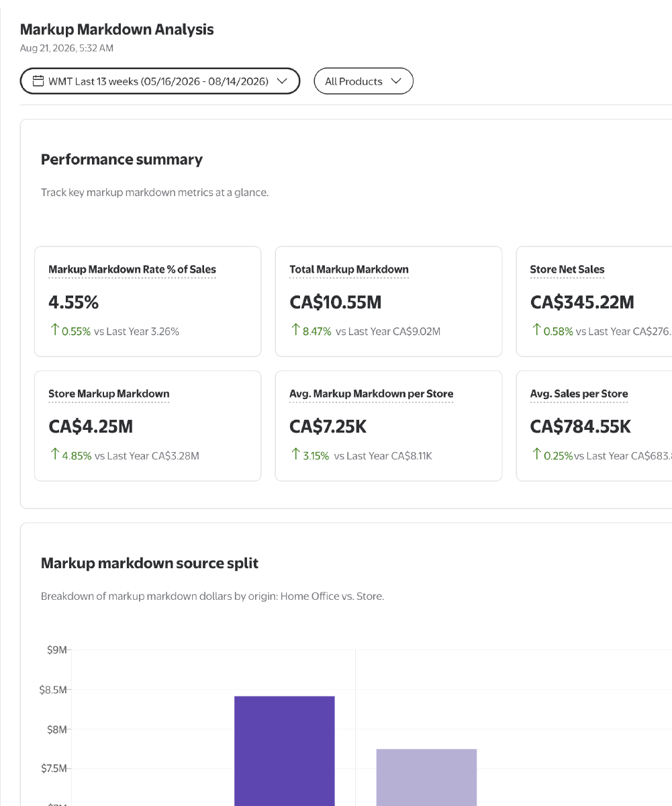This screenshot has height=806, width=672.
Task: Click the $9M y-axis label
Action: [x=57, y=650]
